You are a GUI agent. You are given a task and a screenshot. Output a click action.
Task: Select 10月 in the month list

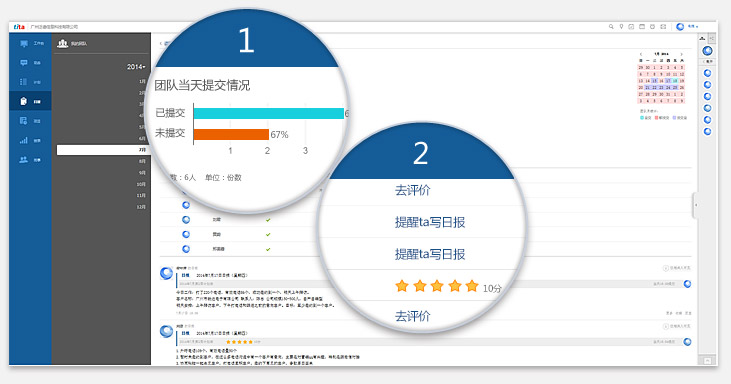click(x=141, y=184)
